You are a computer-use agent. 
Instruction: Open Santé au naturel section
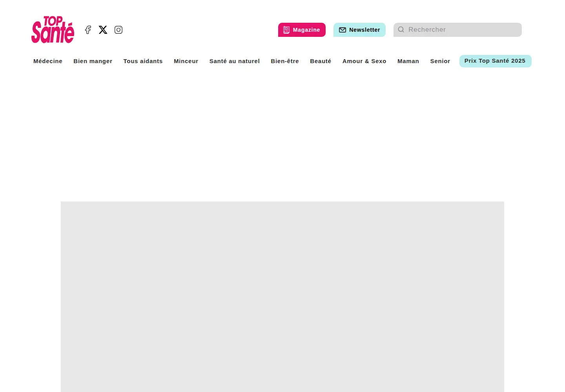tap(235, 61)
